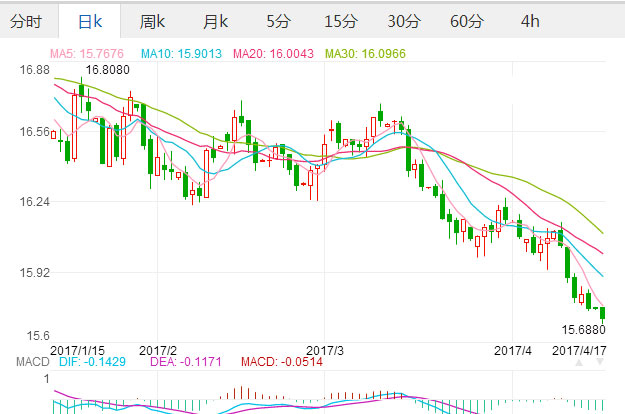Click the 16.24 y-axis price label

[35, 202]
